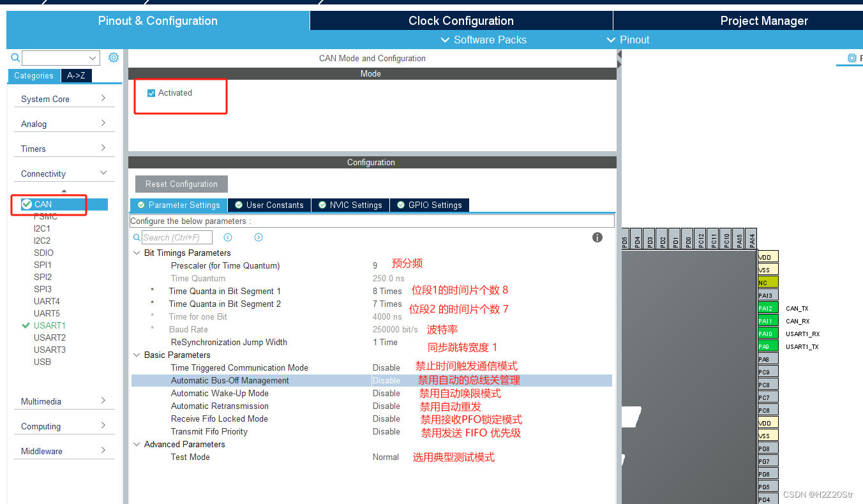Click the collapse arrow above CAN list

point(64,191)
